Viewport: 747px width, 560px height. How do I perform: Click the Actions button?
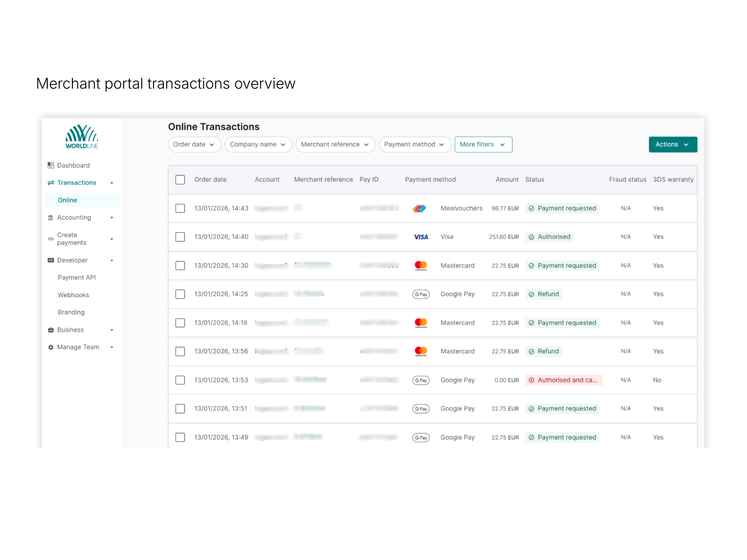click(672, 144)
